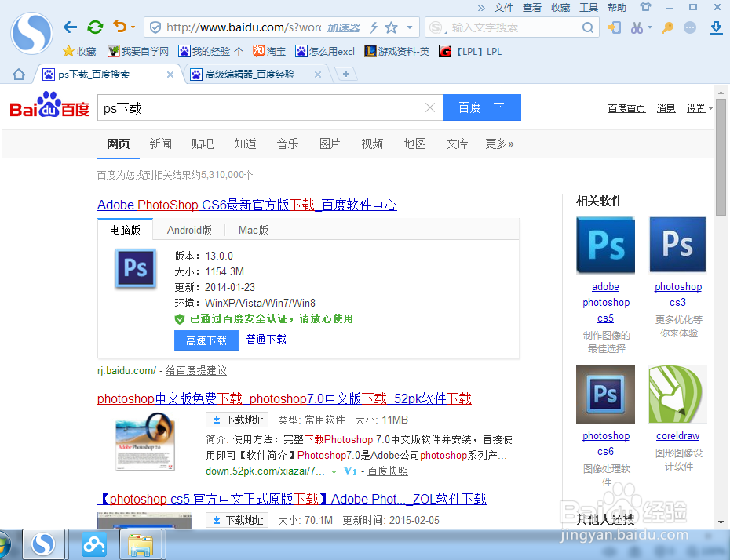Click the browser back arrow
The image size is (730, 560).
(x=70, y=27)
